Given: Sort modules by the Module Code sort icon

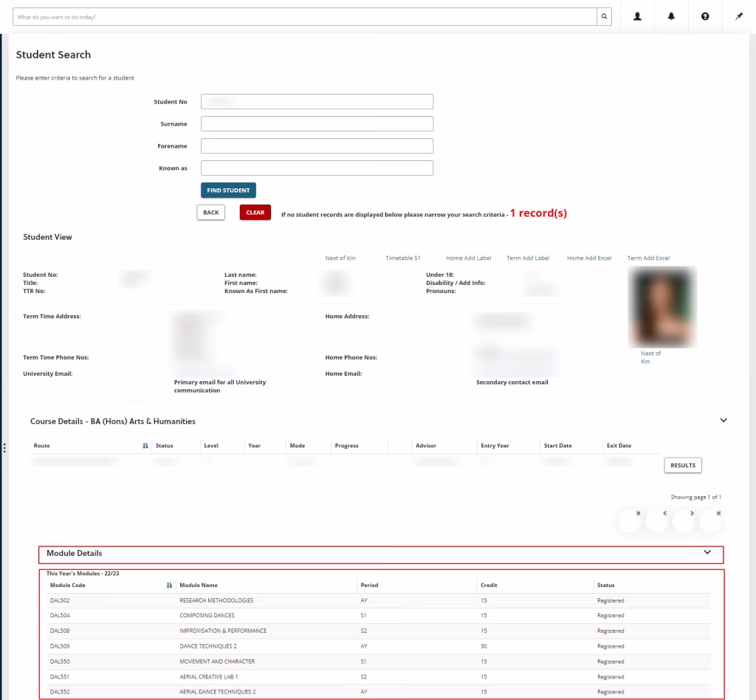Looking at the screenshot, I should click(x=170, y=586).
